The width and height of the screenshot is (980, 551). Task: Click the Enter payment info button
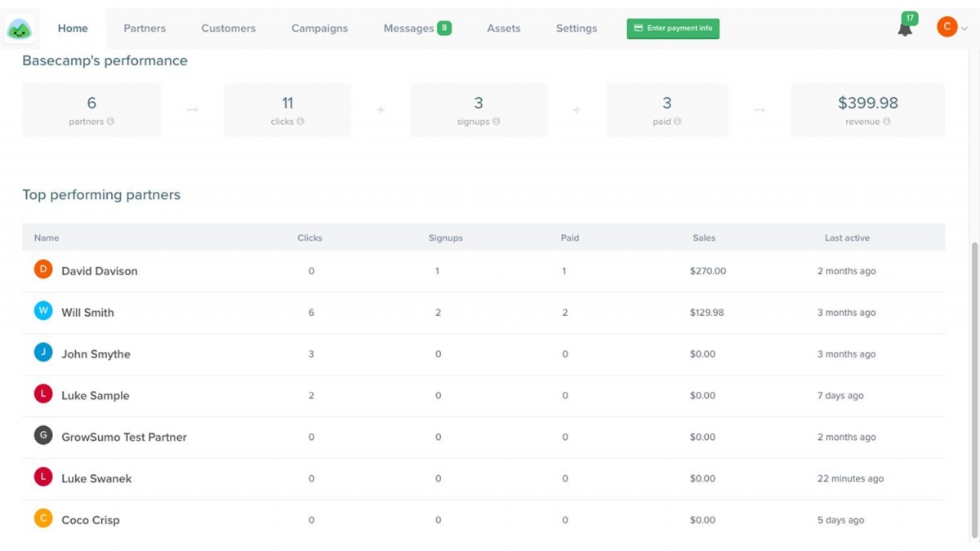pos(673,28)
